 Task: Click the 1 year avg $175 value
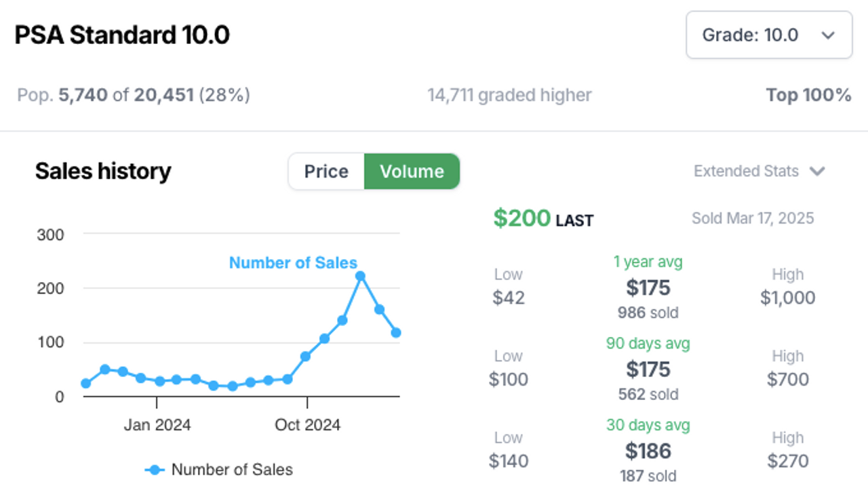point(648,288)
